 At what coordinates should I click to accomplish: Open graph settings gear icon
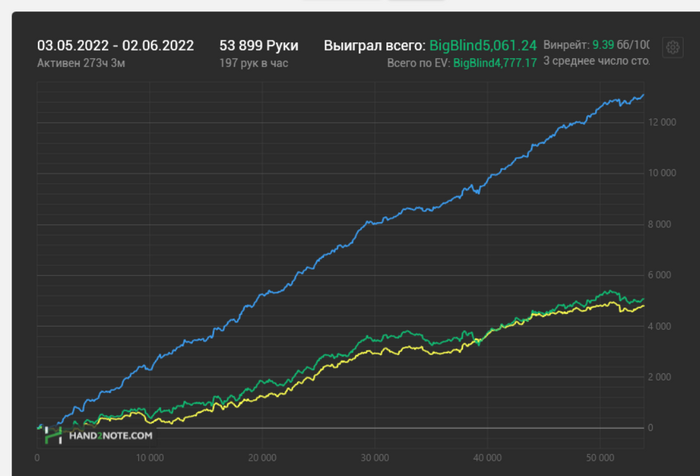[x=673, y=47]
